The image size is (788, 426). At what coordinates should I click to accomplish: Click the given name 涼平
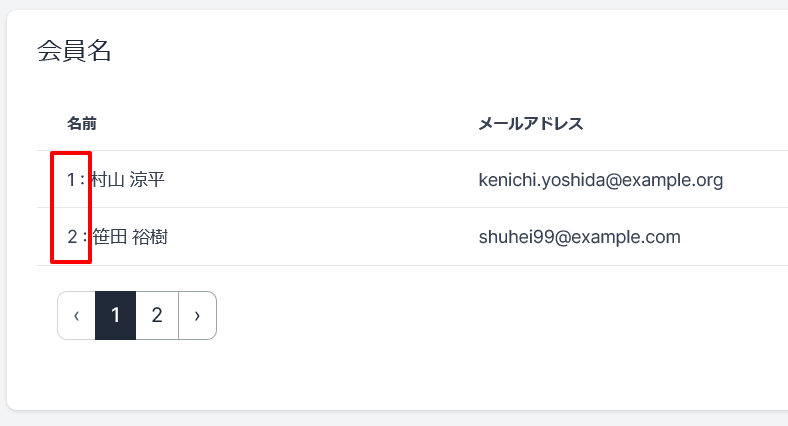(147, 179)
